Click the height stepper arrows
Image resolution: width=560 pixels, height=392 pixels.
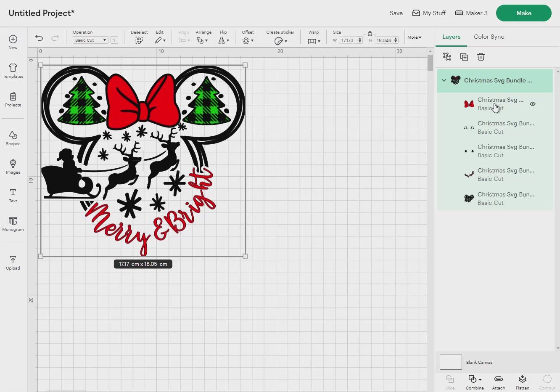tap(396, 40)
